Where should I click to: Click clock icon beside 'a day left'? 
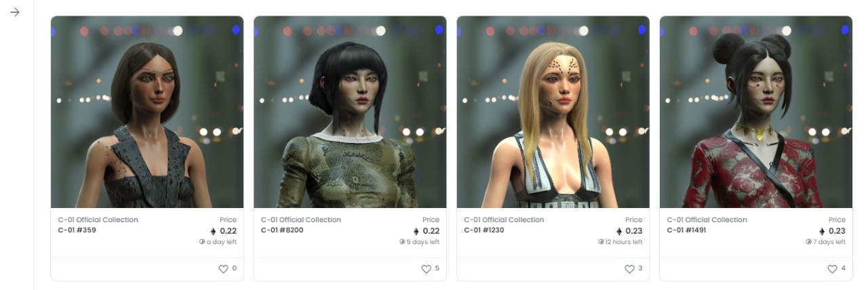tap(202, 242)
